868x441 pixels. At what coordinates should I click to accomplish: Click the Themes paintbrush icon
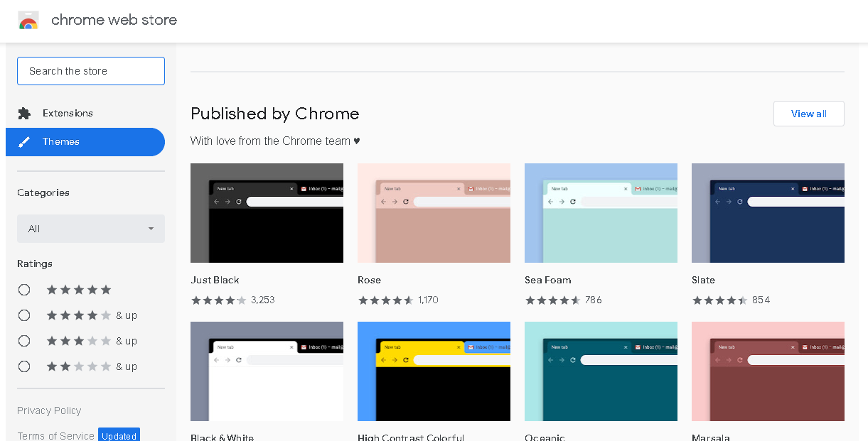(x=24, y=142)
